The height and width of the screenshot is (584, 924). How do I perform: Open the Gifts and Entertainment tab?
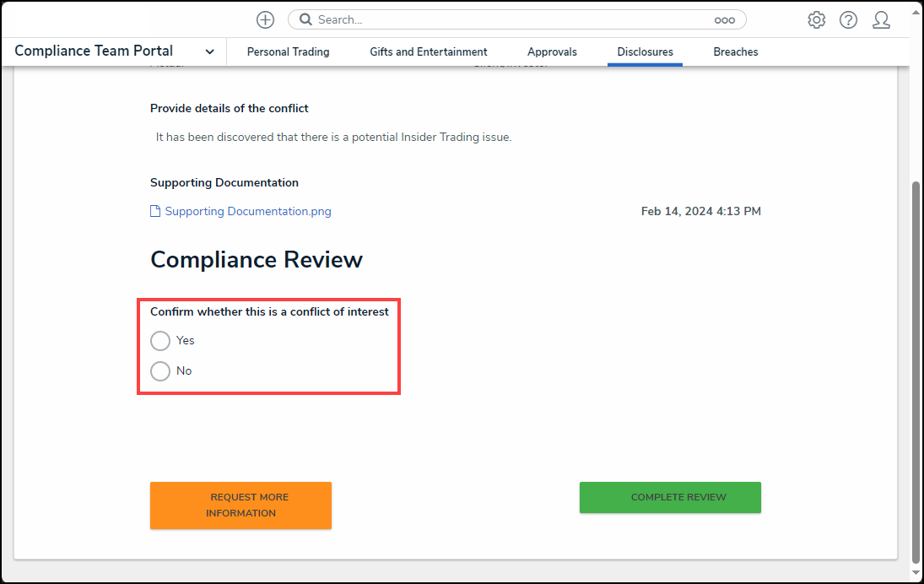click(428, 51)
